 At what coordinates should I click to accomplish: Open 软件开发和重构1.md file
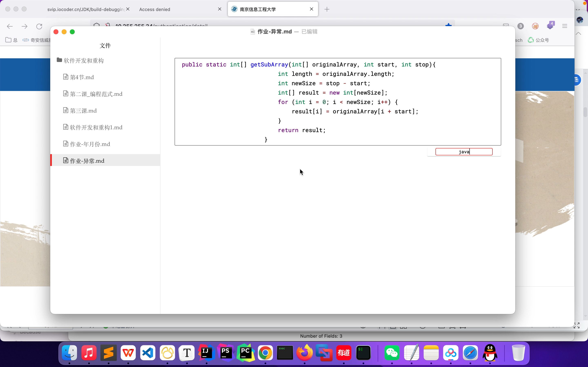coord(96,127)
